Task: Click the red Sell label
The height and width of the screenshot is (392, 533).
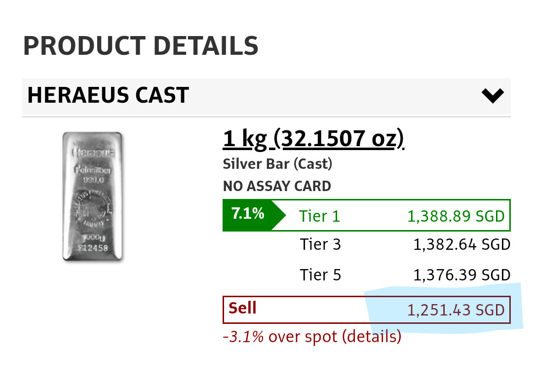Action: coord(242,308)
